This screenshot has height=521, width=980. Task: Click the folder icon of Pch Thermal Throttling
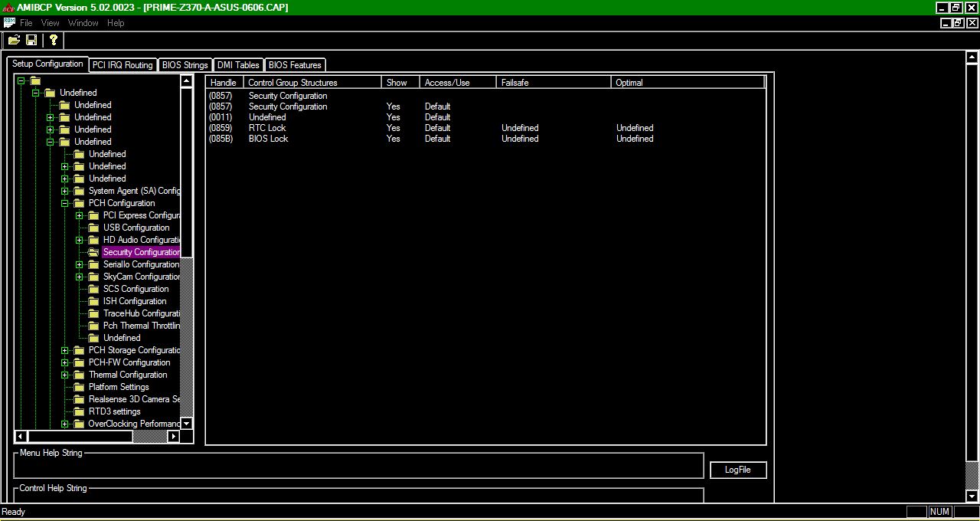point(93,326)
